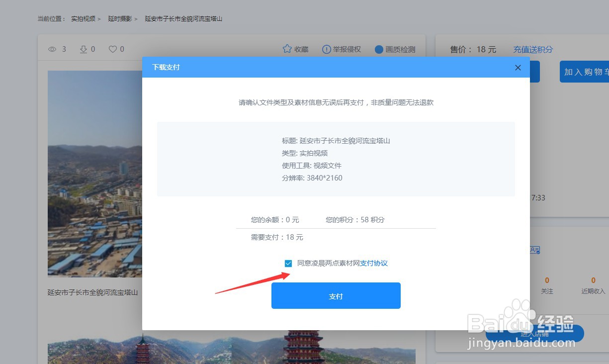Select the 您的积分：58 积分 text
The image size is (609, 364).
pos(355,220)
